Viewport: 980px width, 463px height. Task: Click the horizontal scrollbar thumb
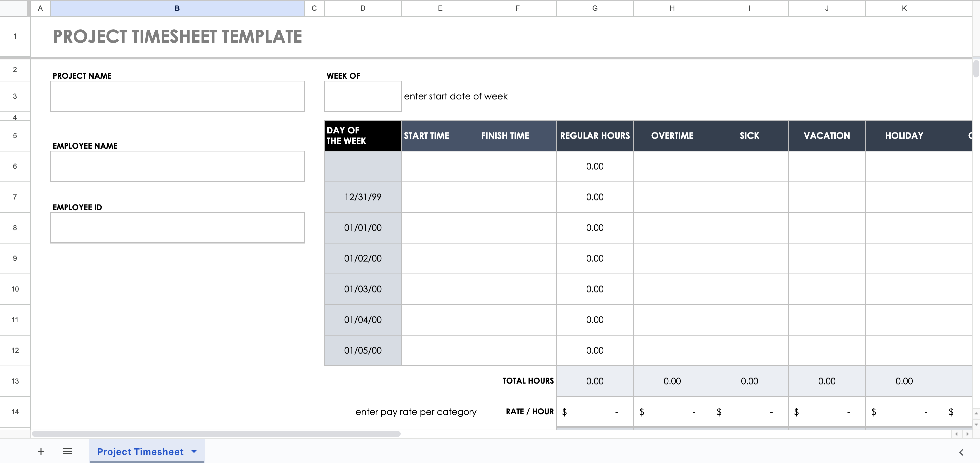point(216,434)
